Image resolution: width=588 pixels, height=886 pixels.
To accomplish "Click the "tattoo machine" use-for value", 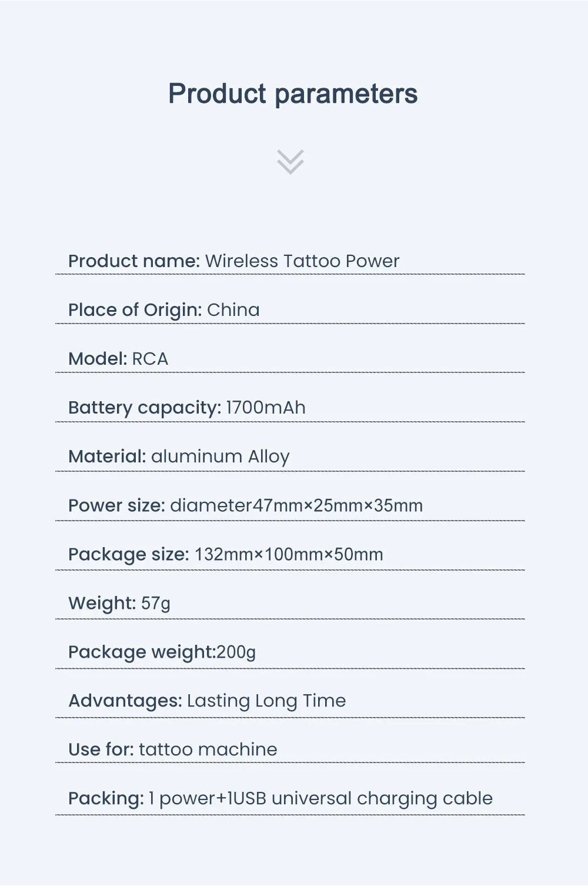I will click(x=208, y=750).
